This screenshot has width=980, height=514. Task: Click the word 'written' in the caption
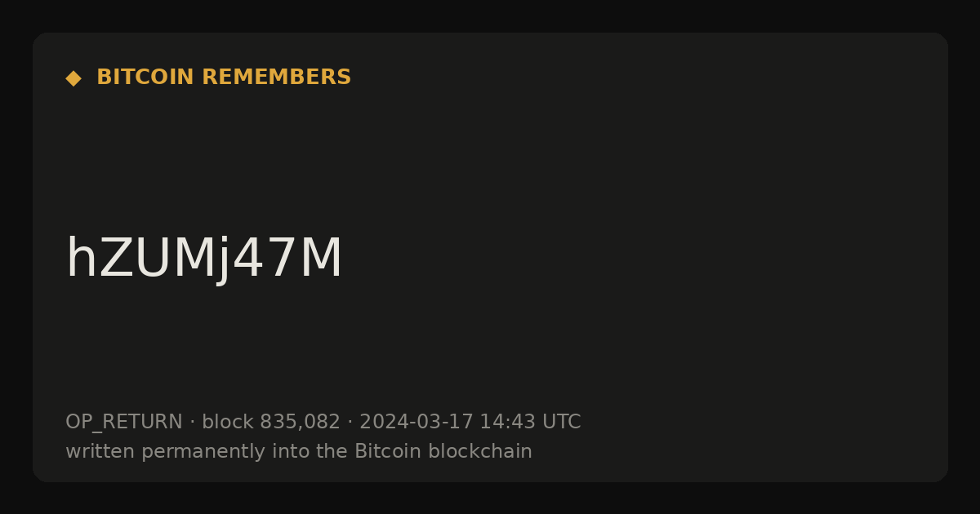coord(100,452)
